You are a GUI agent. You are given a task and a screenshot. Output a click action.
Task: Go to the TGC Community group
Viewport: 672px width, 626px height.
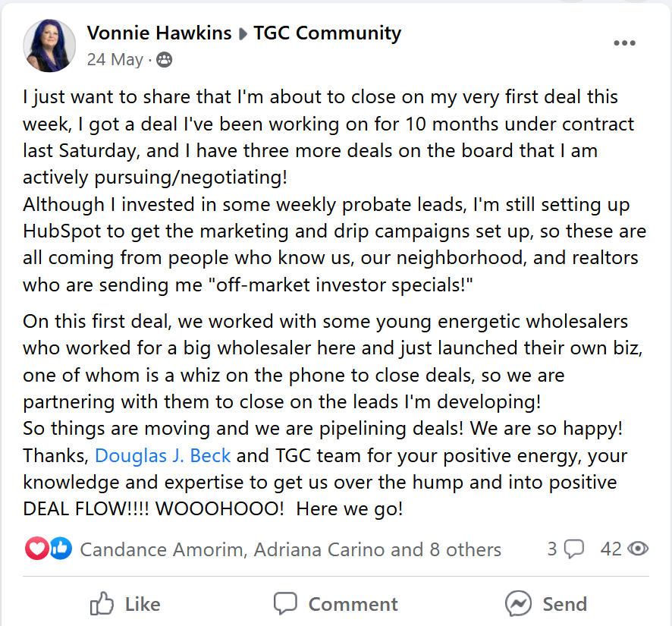tap(327, 33)
